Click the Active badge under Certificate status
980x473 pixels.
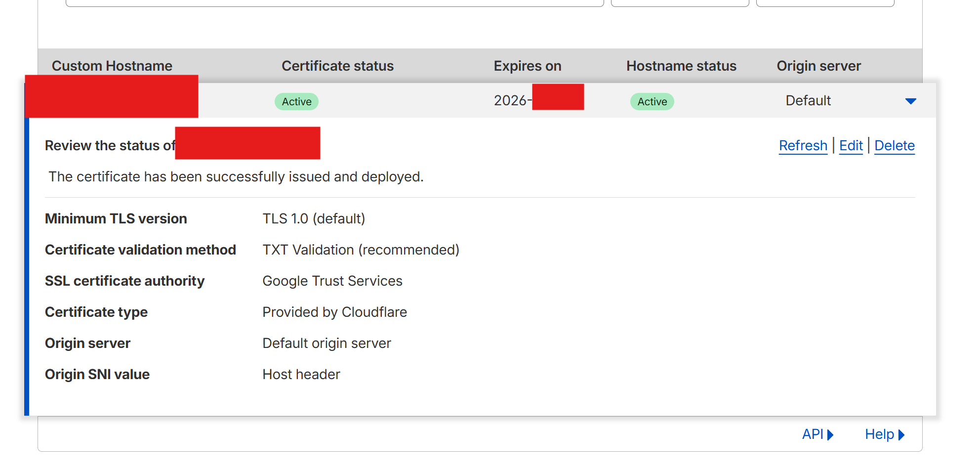[x=296, y=102]
